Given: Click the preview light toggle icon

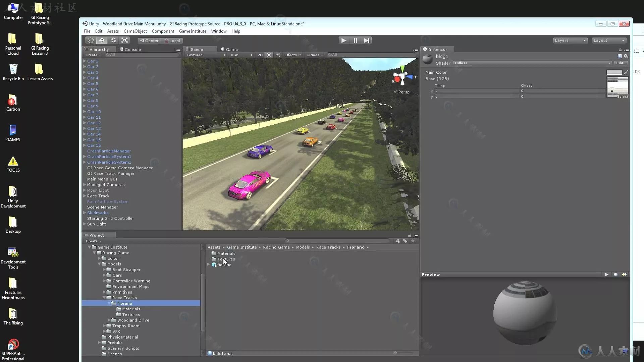Looking at the screenshot, I should coord(624,275).
